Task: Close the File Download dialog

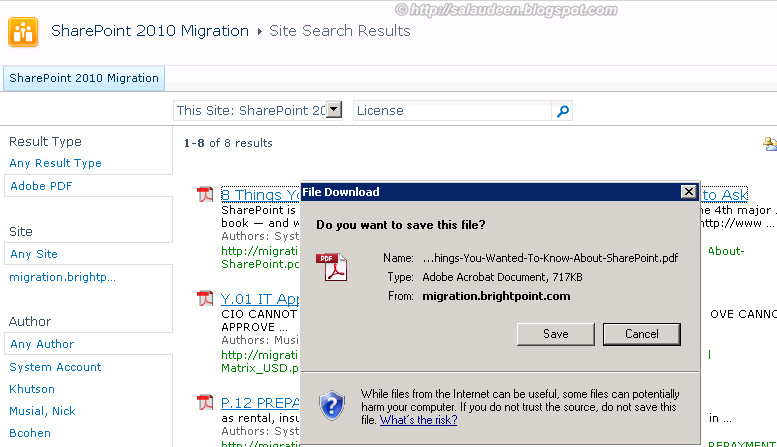Action: 688,192
